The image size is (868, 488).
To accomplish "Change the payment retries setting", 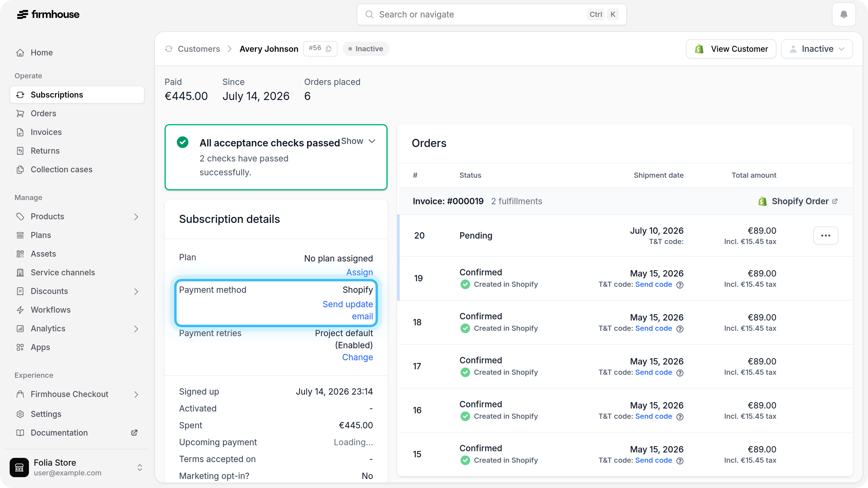I will 357,357.
